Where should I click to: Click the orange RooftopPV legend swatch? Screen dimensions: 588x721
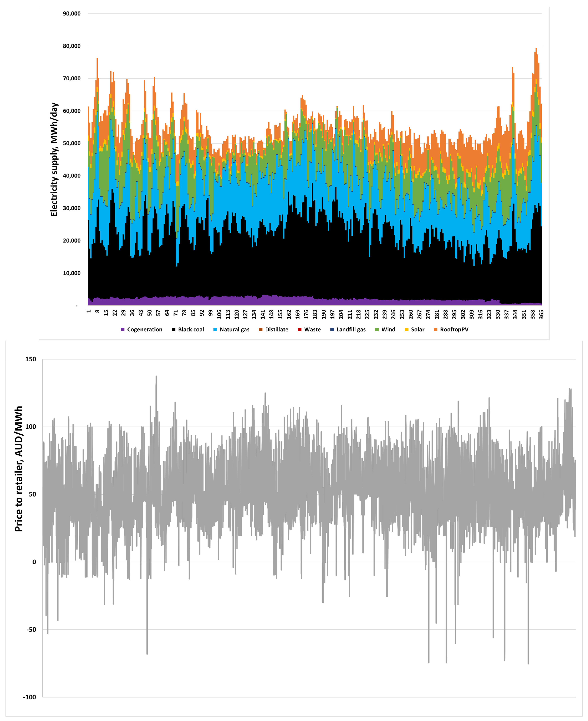(436, 329)
